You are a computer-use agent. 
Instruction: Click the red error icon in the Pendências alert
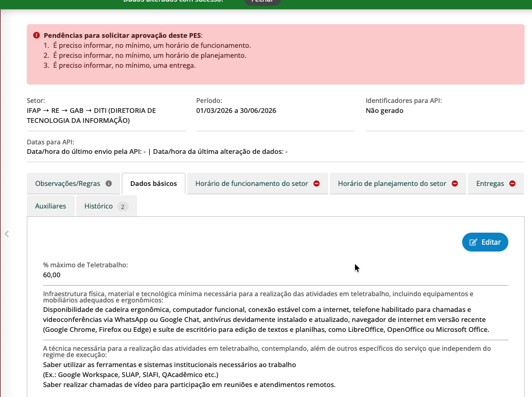(36, 35)
